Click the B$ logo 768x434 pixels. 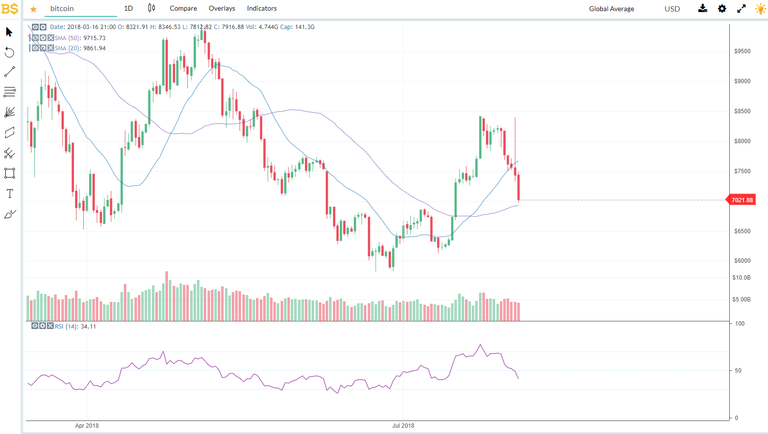pyautogui.click(x=9, y=8)
